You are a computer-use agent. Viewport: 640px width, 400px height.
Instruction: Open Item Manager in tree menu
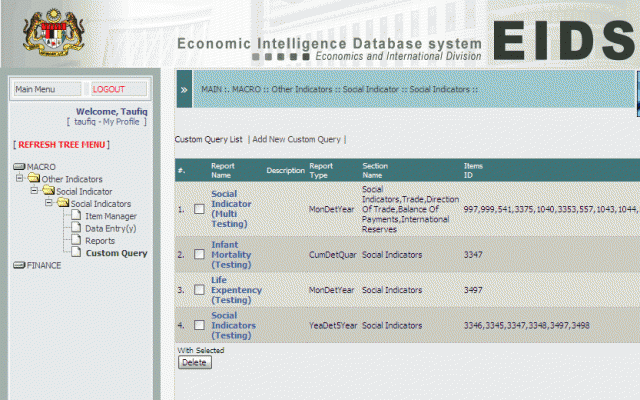111,216
